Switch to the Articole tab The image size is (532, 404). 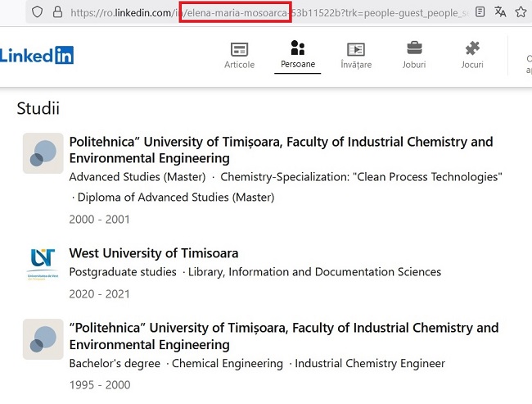click(240, 55)
